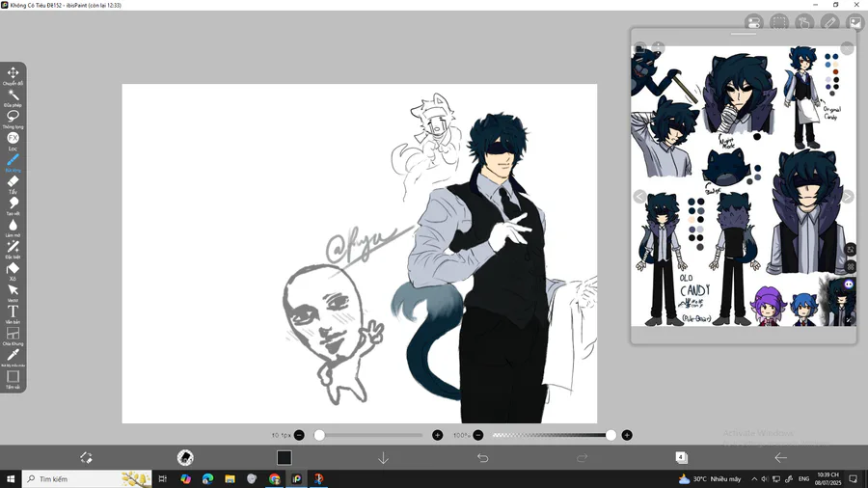Click the reference window drag handle bar
868x488 pixels.
pos(744,34)
